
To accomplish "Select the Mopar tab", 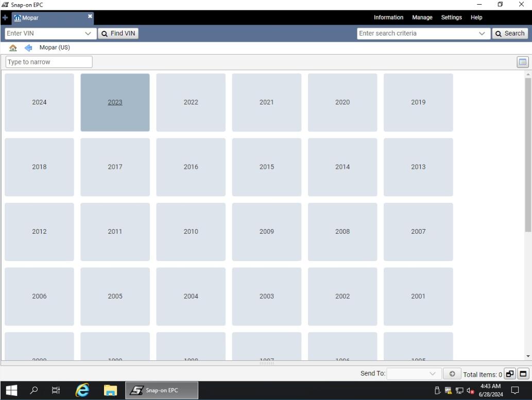I will tap(53, 18).
